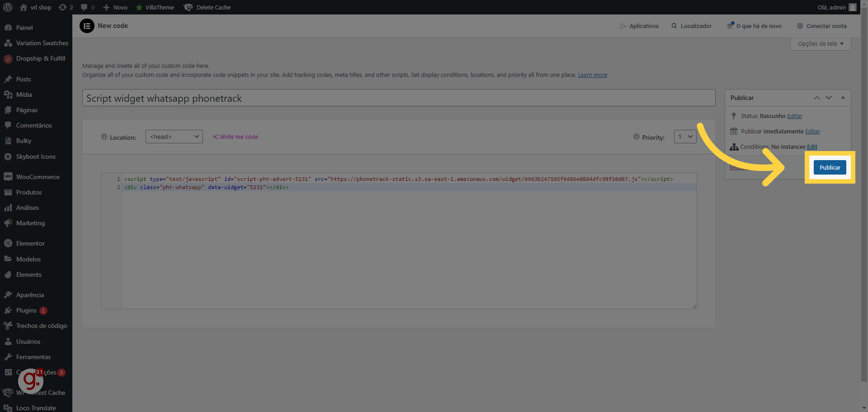Open the Location <head> dropdown
Image resolution: width=868 pixels, height=412 pixels.
(174, 137)
